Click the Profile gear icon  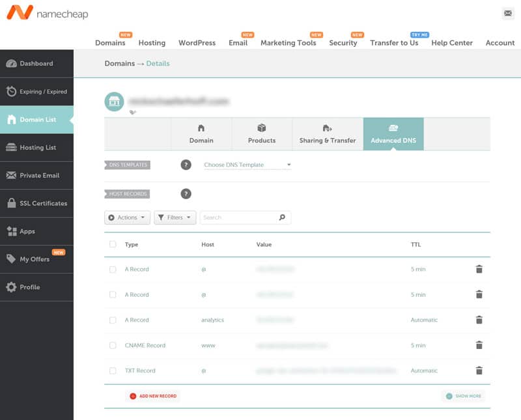(x=11, y=287)
